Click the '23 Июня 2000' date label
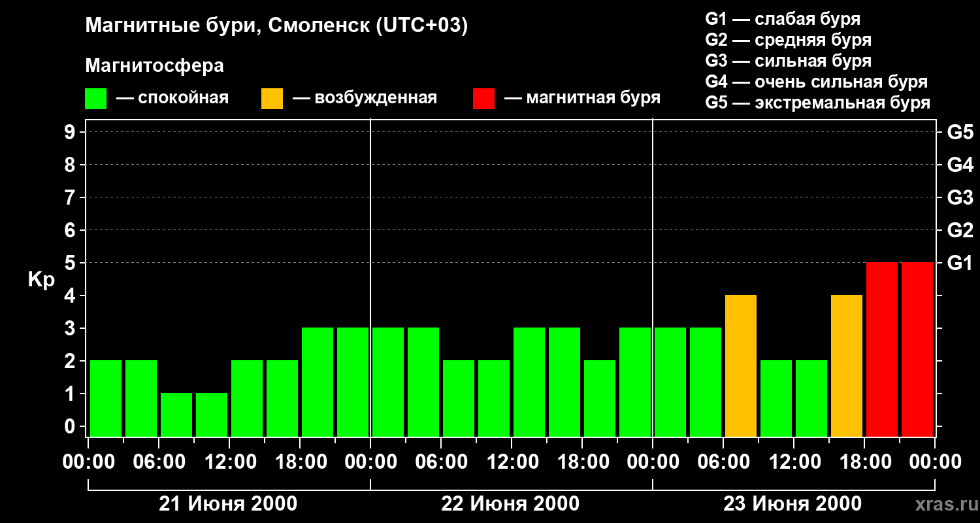 (792, 504)
